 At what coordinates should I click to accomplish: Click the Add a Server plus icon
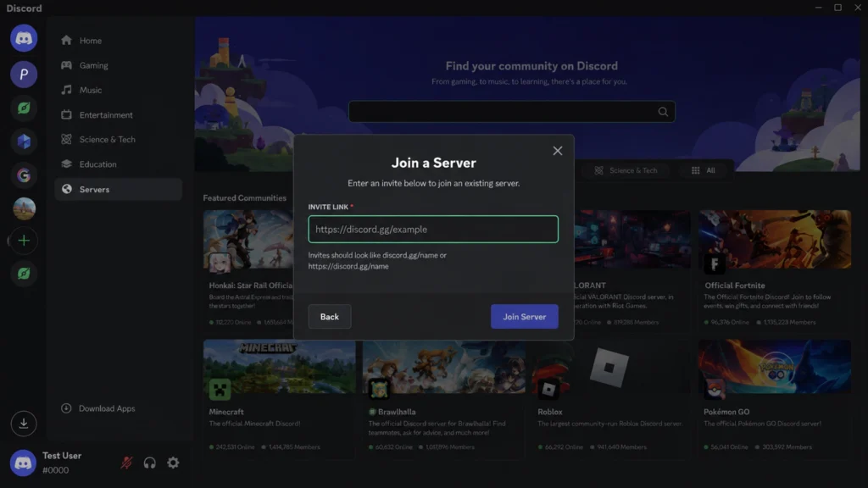point(23,241)
